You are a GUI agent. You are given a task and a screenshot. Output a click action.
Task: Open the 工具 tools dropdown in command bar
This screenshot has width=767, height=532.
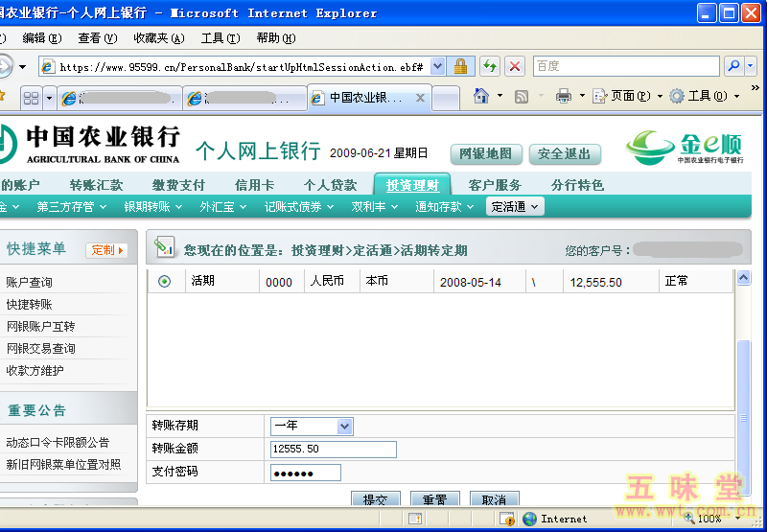click(704, 96)
